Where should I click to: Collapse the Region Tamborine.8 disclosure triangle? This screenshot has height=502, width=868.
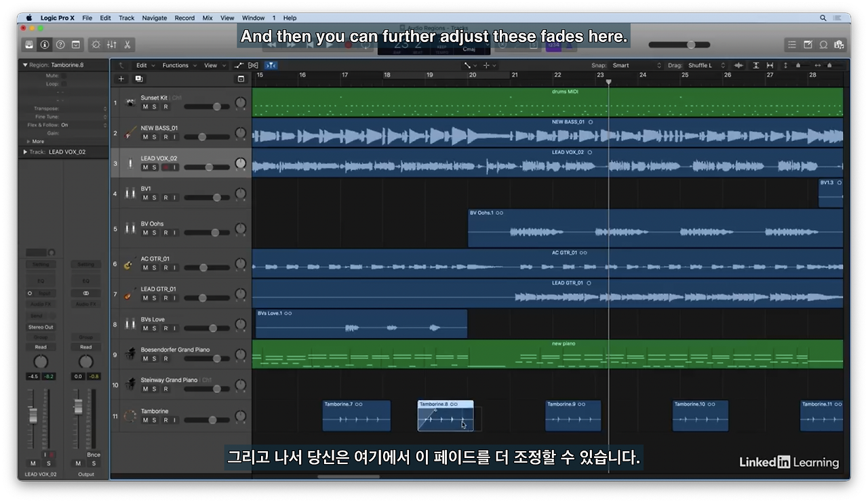[x=26, y=65]
